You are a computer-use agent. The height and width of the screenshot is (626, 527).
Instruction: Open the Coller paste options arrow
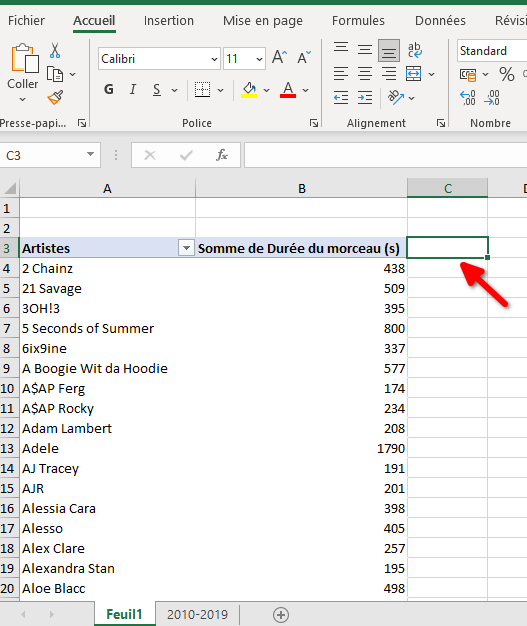click(23, 99)
